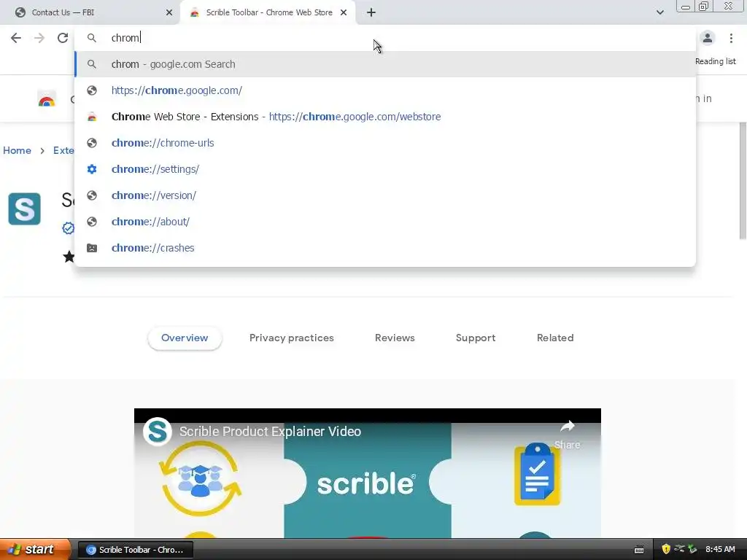Click the Scrible channel avatar on video
The height and width of the screenshot is (560, 747).
[158, 432]
